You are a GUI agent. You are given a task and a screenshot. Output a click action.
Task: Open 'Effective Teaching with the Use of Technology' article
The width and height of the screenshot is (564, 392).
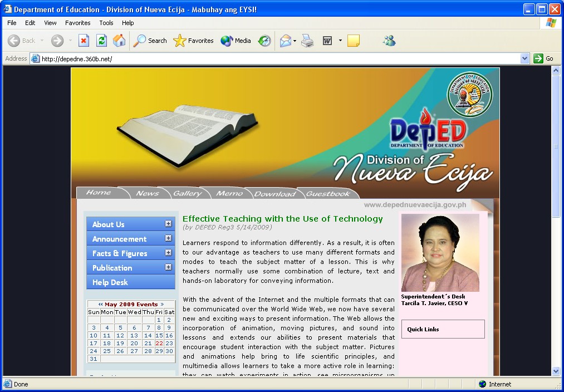coord(283,219)
